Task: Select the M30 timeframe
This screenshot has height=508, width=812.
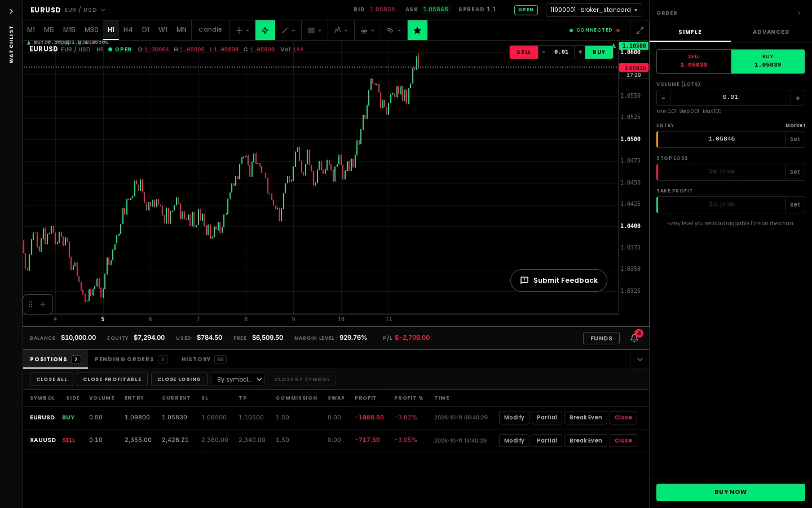Action: (91, 30)
